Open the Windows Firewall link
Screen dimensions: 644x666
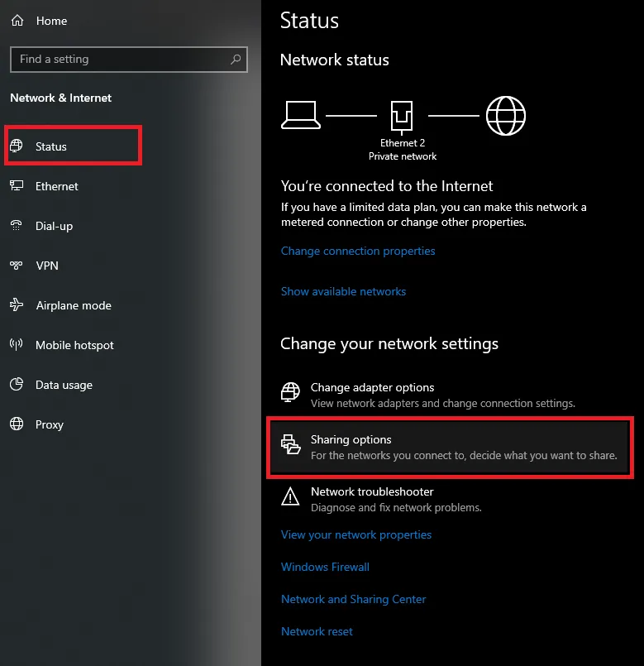tap(325, 567)
